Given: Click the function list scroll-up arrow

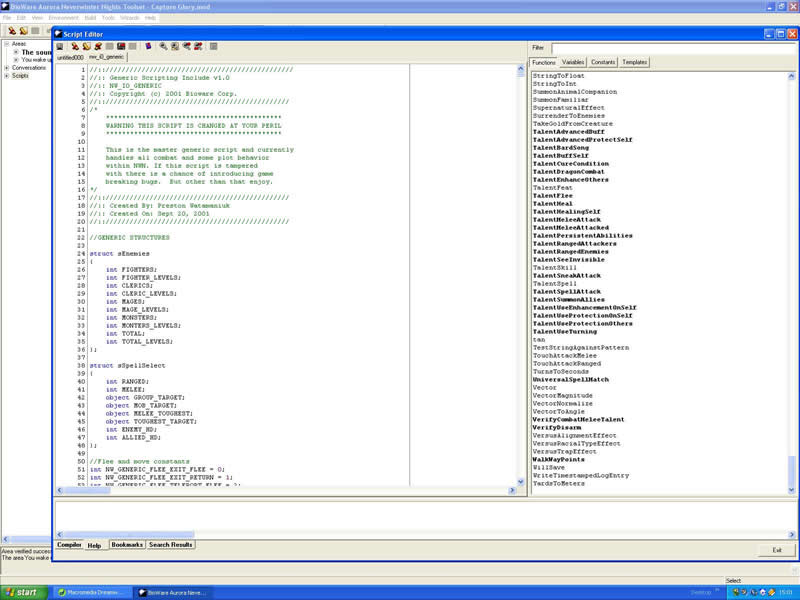Looking at the screenshot, I should (791, 77).
